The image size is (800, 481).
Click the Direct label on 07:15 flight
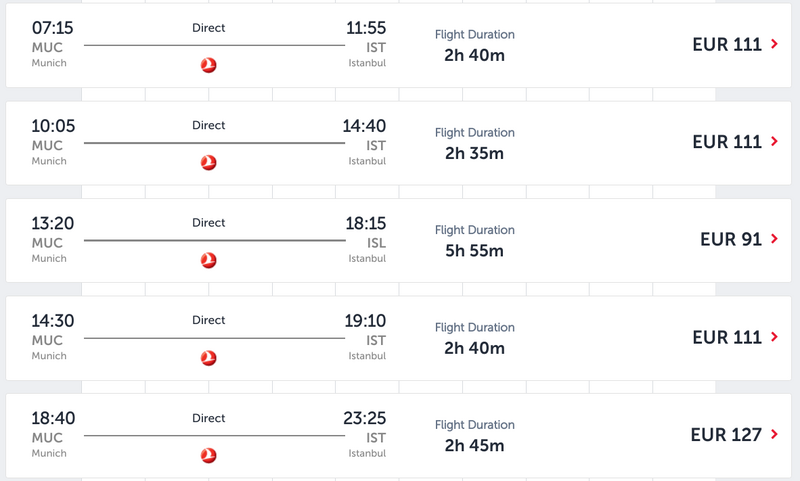208,28
